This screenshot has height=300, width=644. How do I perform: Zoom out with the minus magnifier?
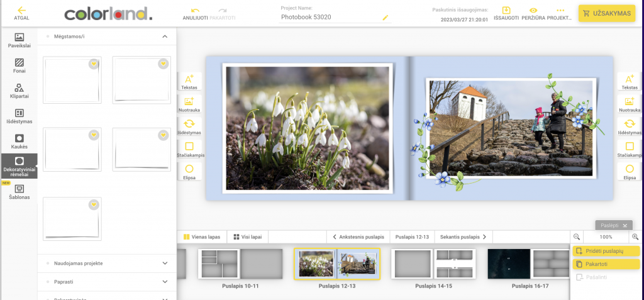coord(577,236)
